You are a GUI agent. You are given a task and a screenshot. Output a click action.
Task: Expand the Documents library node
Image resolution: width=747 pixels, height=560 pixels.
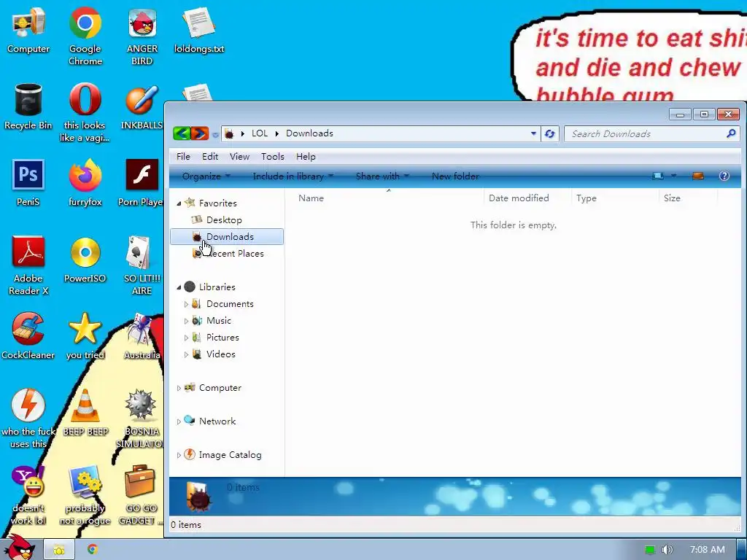[x=186, y=304]
